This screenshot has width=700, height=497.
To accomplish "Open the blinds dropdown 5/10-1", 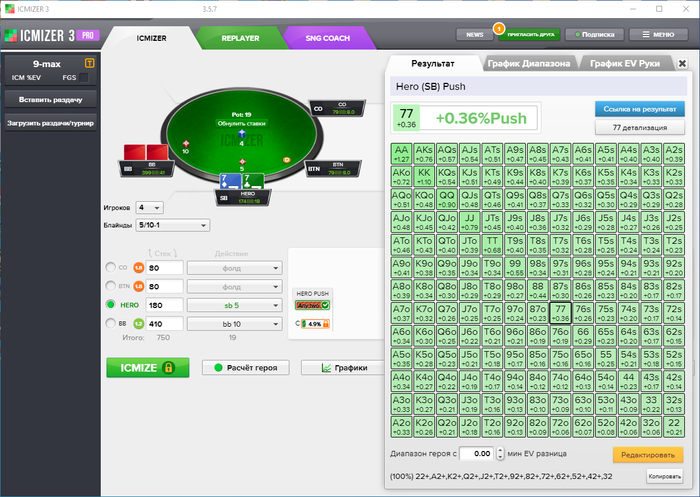I will point(172,225).
